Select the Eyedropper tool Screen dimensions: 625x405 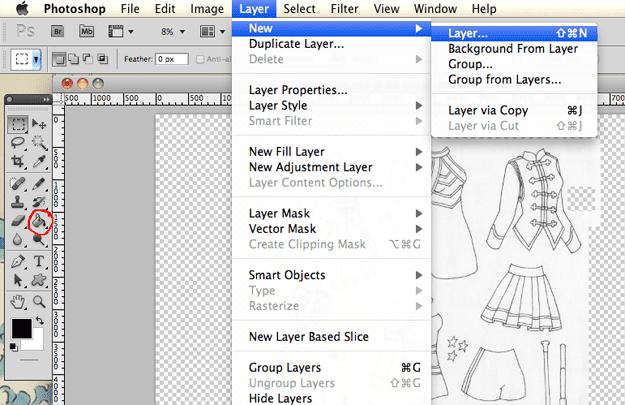pos(39,161)
